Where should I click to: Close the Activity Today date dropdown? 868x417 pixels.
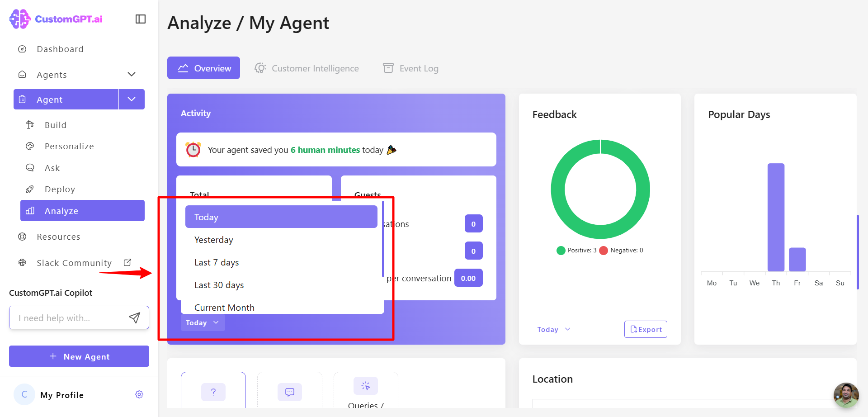pyautogui.click(x=203, y=322)
